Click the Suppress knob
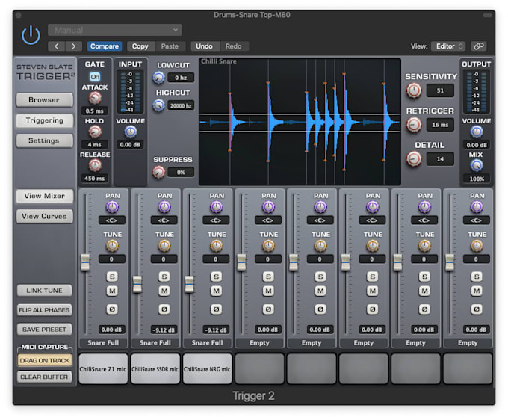Screen dimensions: 508x420 pyautogui.click(x=158, y=172)
